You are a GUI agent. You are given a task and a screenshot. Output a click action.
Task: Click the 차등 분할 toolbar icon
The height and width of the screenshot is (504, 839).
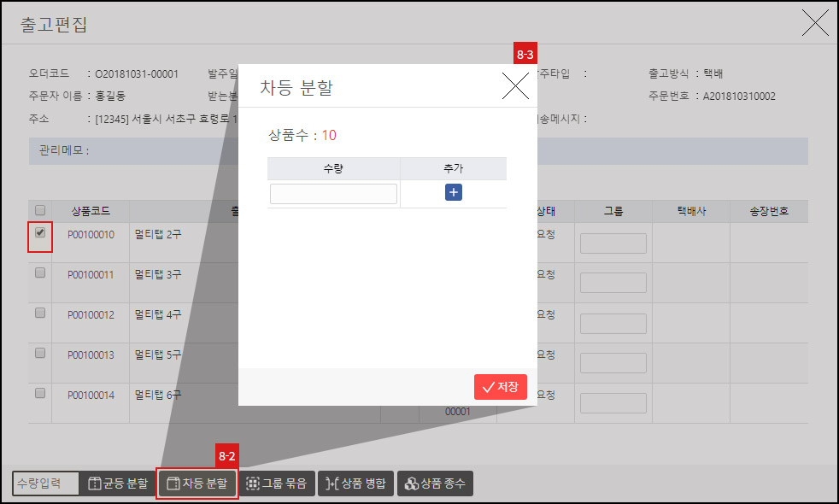pos(197,483)
